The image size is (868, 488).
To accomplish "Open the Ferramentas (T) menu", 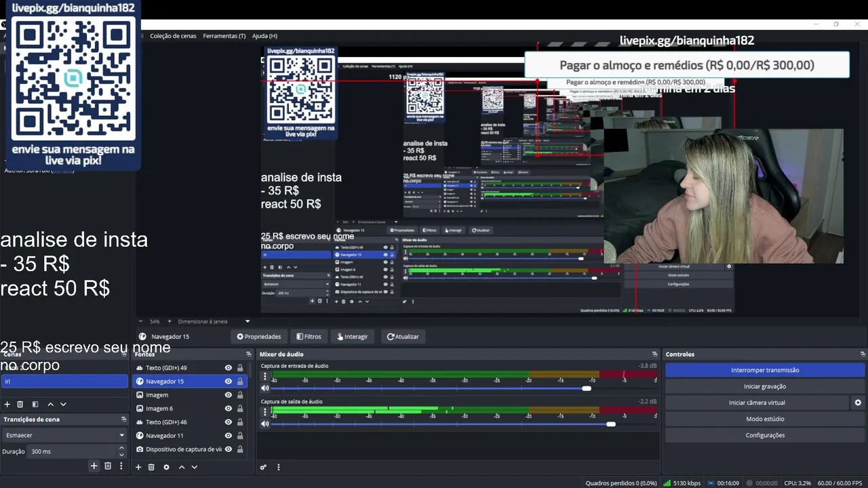I will (x=224, y=36).
